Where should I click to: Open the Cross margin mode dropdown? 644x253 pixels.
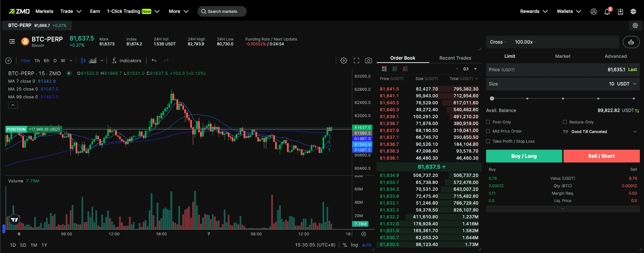coord(498,42)
